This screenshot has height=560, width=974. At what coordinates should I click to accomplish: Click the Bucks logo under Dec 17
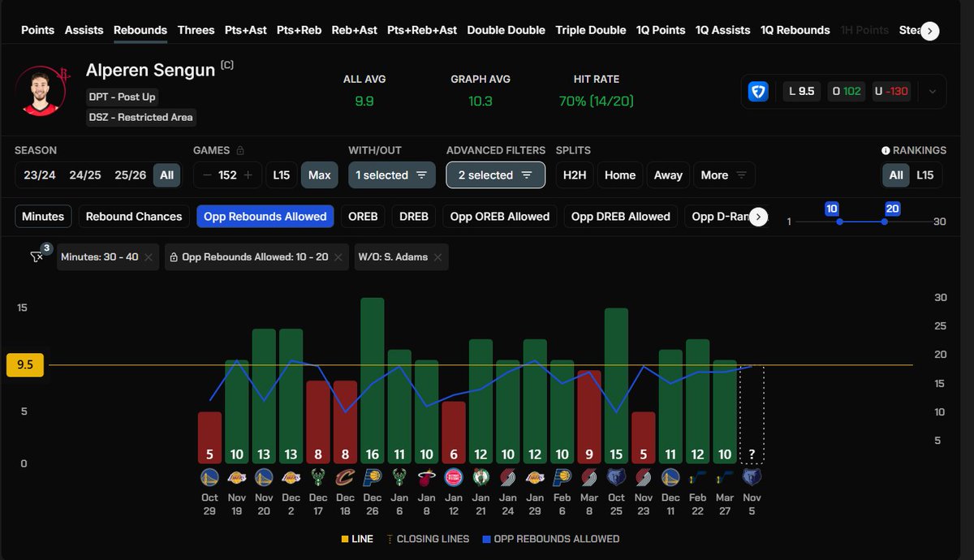[318, 477]
